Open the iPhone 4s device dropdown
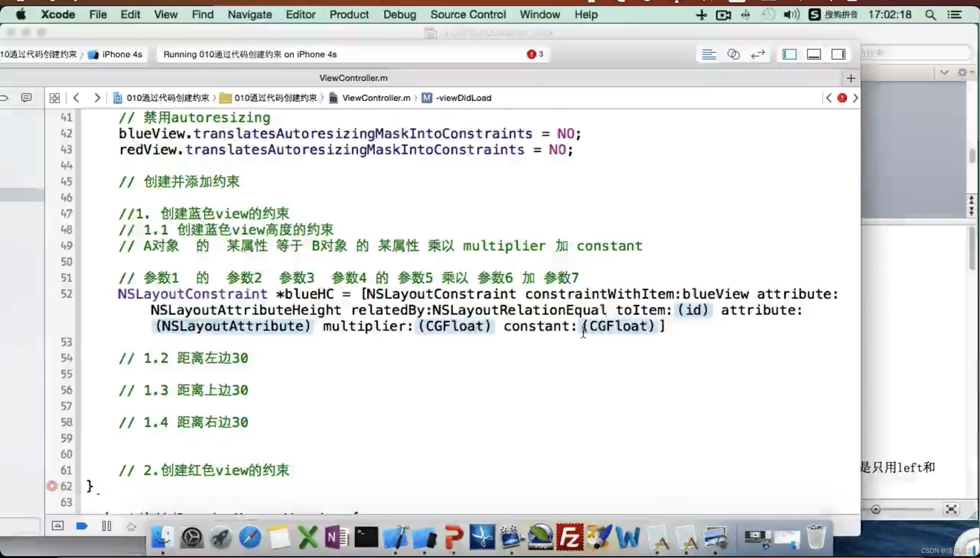 (x=121, y=54)
